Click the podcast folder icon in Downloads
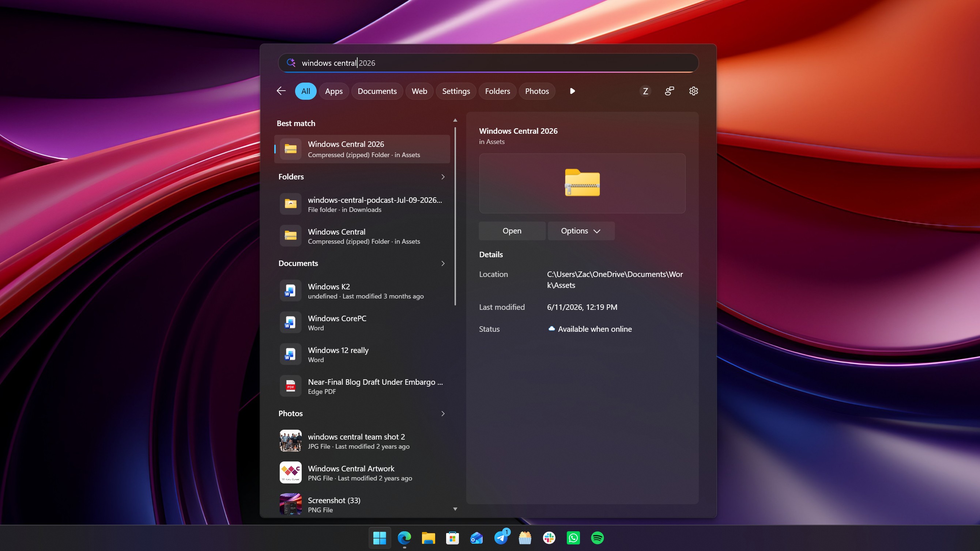980x551 pixels. click(x=290, y=204)
